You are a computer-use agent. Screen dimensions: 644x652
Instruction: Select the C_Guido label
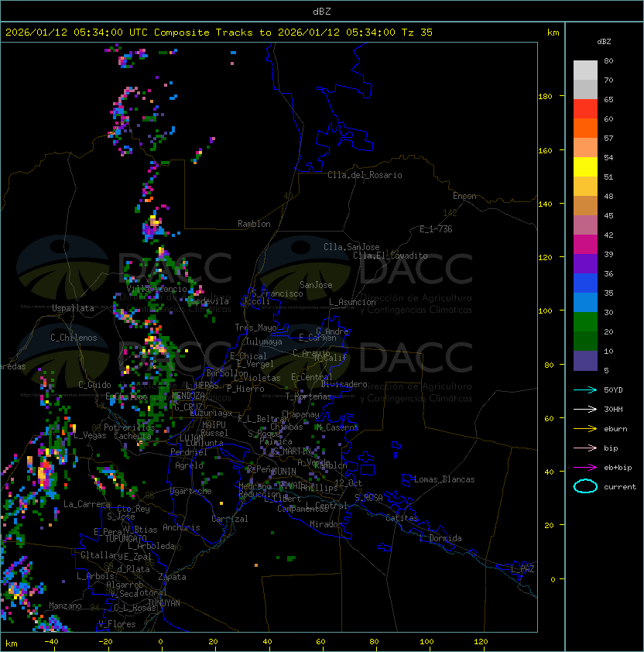pos(94,385)
